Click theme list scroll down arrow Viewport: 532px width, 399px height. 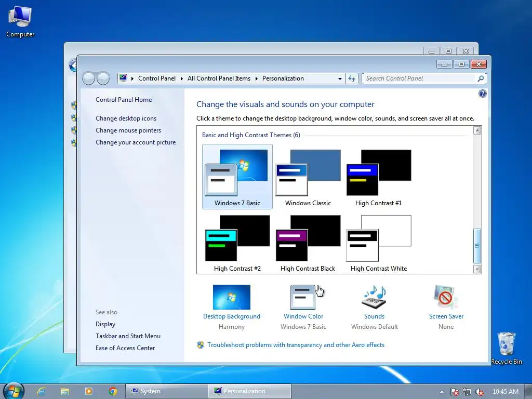click(477, 269)
